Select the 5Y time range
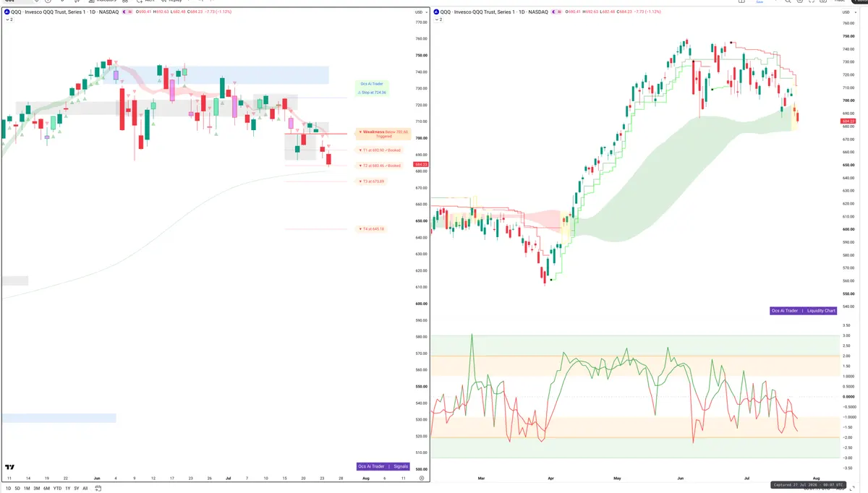The width and height of the screenshot is (868, 493). tap(76, 488)
